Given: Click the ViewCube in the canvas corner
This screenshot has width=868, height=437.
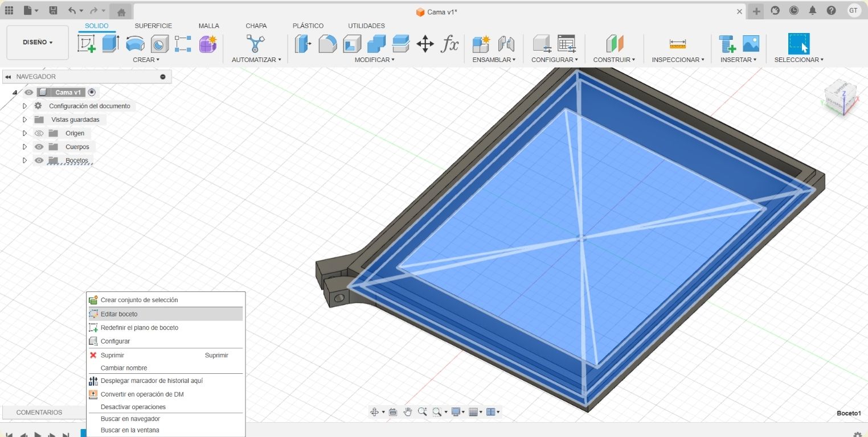Looking at the screenshot, I should (x=840, y=97).
